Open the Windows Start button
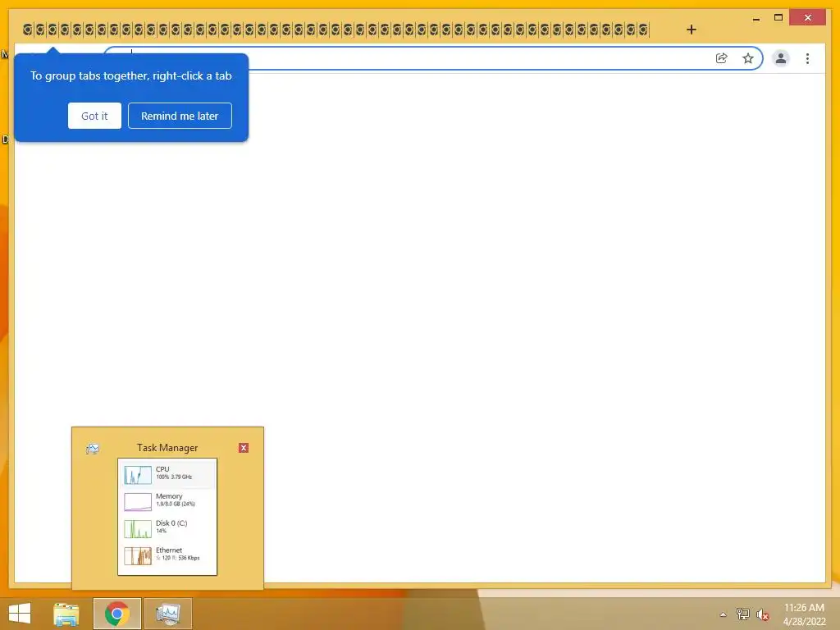This screenshot has width=840, height=630. (20, 614)
